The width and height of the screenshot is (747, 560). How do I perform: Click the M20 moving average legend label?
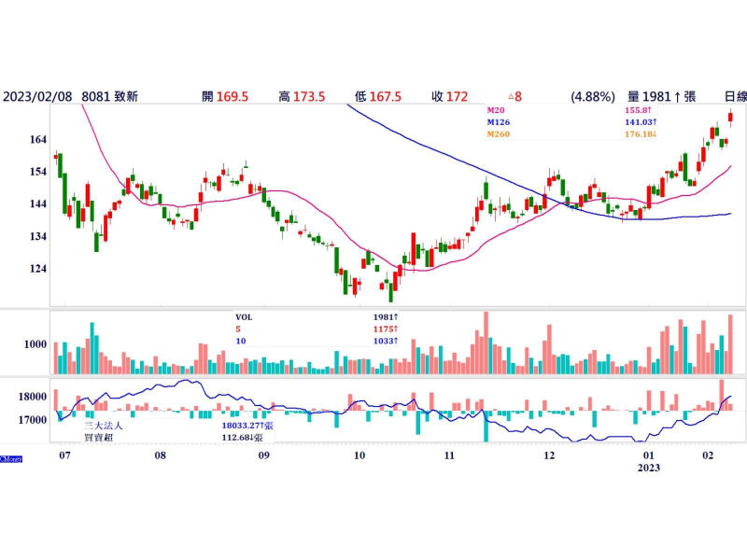[x=497, y=110]
